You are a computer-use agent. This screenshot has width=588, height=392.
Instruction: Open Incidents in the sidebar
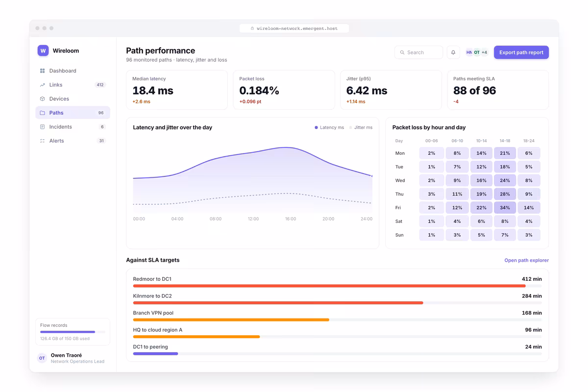[x=73, y=127]
